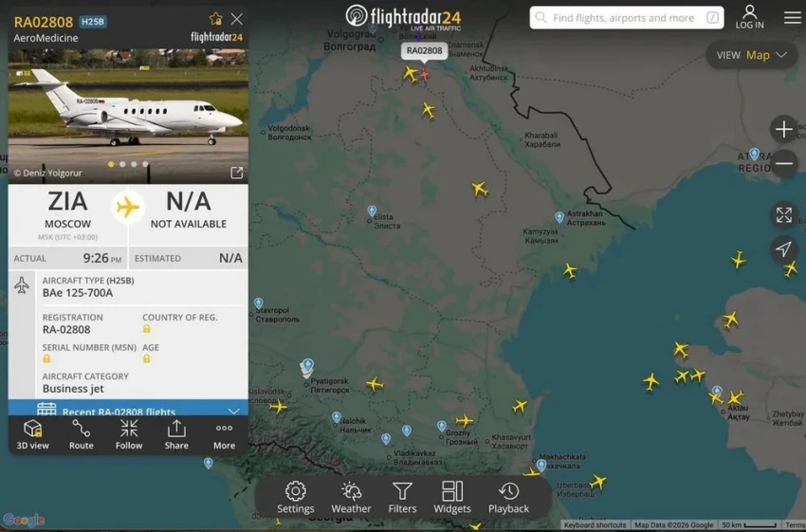Screen dimensions: 806x532
Task: Open the 3D view of the aircraft
Action: (x=33, y=434)
